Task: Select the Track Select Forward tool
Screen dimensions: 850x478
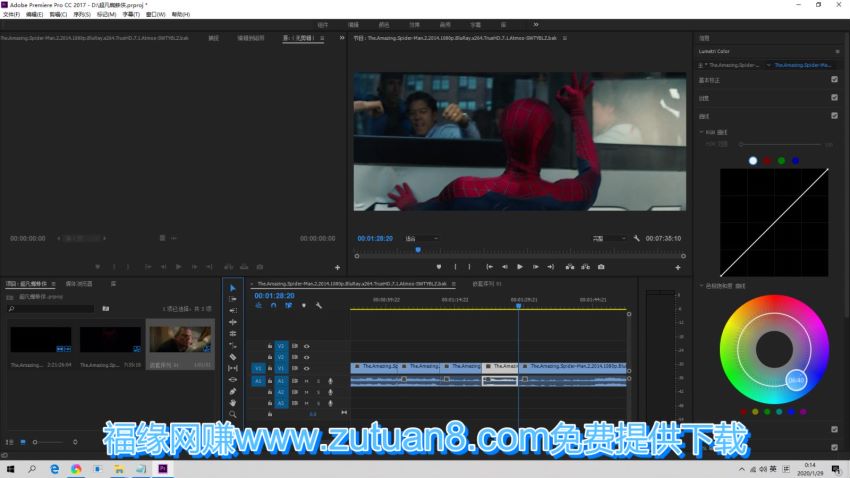Action: pyautogui.click(x=233, y=299)
